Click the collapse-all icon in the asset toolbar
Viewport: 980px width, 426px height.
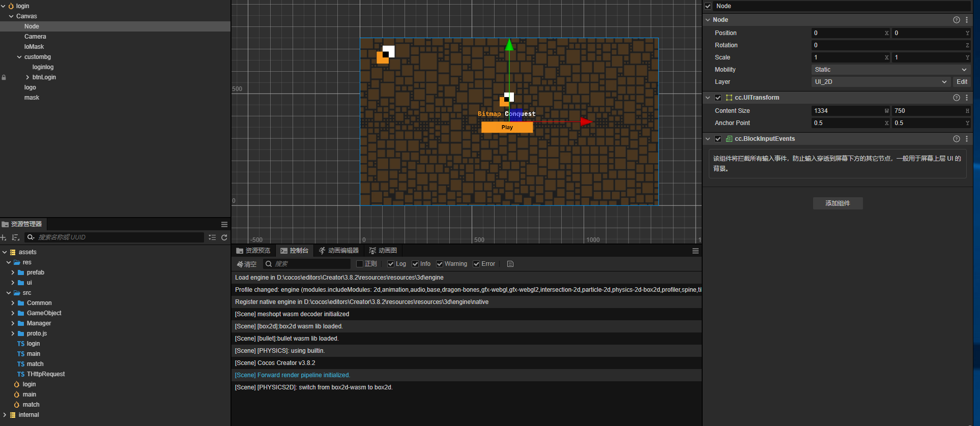coord(212,237)
